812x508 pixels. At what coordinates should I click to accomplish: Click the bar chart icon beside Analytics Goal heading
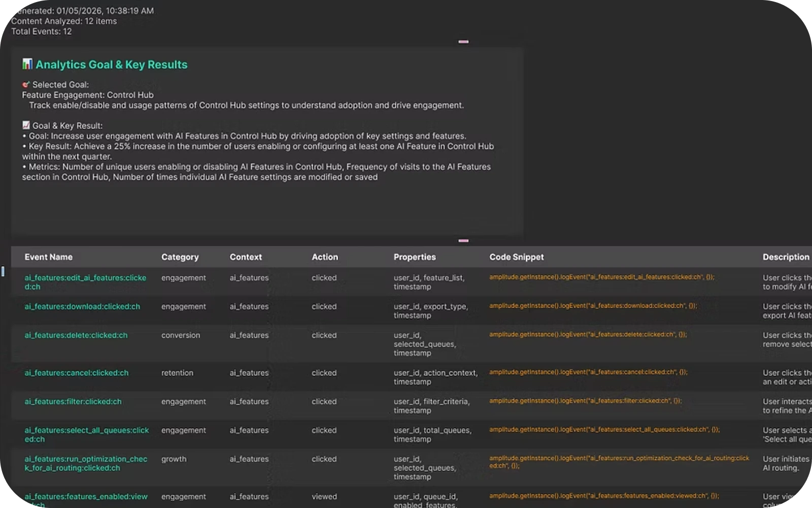(27, 64)
